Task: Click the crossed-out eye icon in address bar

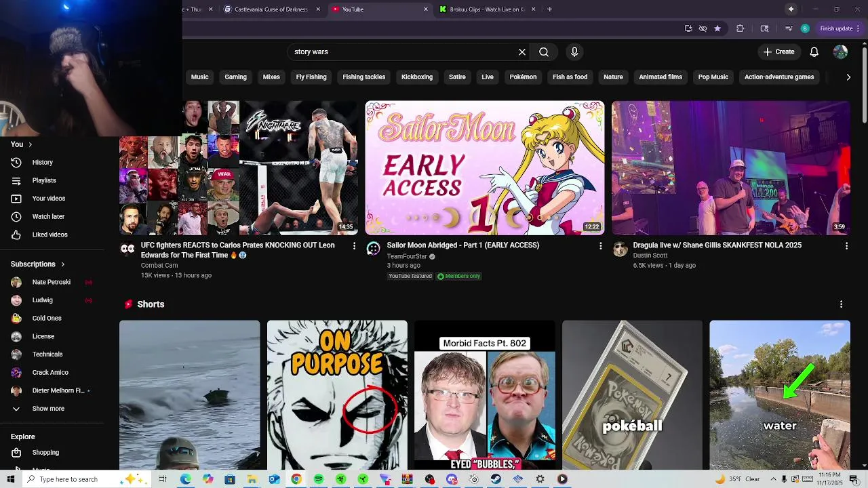Action: point(703,28)
